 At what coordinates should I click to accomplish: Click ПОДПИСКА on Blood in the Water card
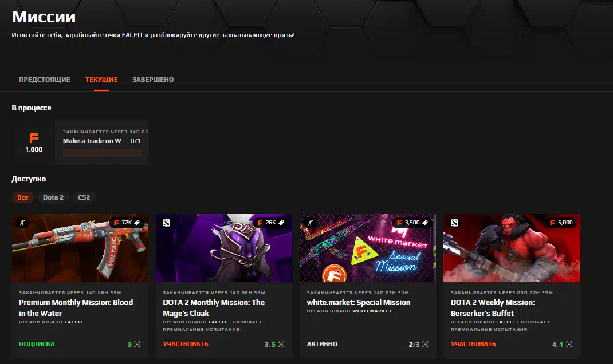[37, 344]
